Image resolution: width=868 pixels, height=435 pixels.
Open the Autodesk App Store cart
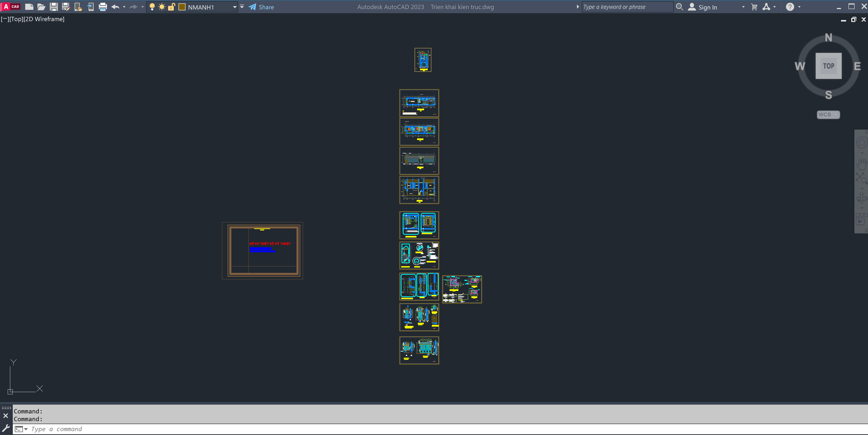click(754, 7)
